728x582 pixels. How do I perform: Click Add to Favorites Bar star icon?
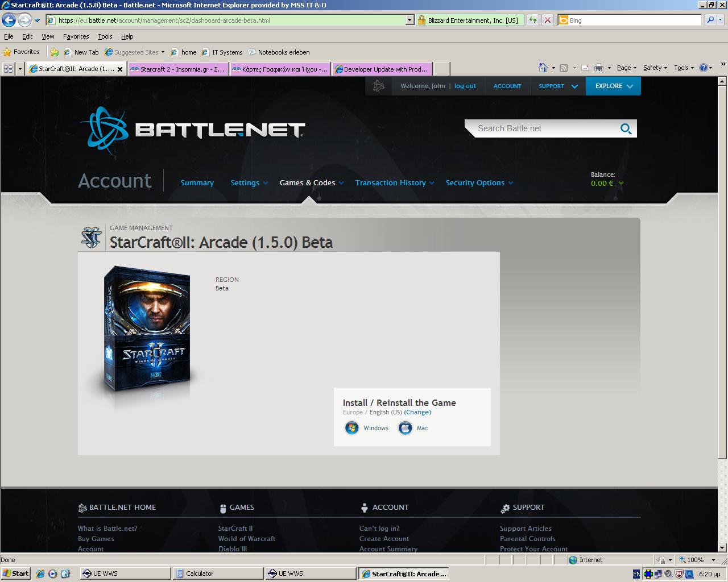[x=55, y=52]
